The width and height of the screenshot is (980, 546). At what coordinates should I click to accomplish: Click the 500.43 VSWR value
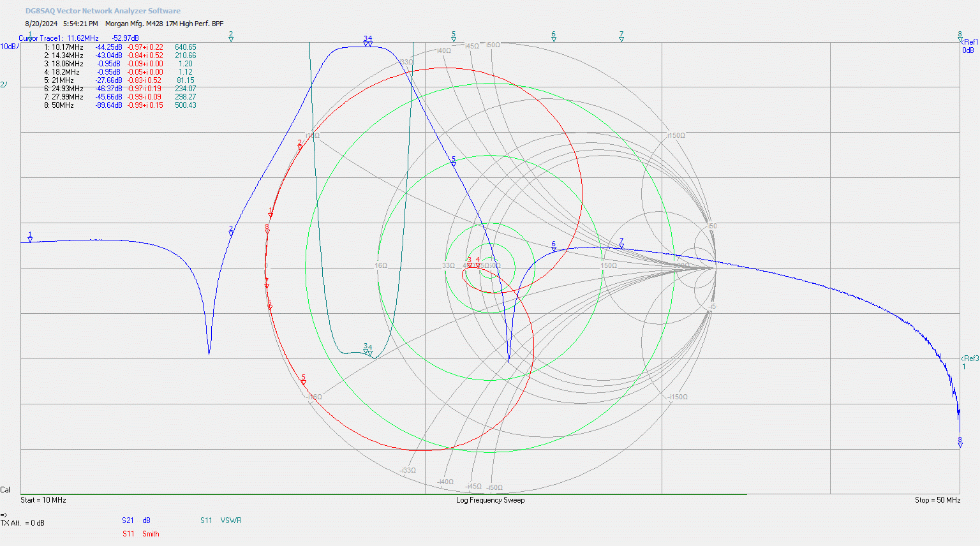point(186,105)
